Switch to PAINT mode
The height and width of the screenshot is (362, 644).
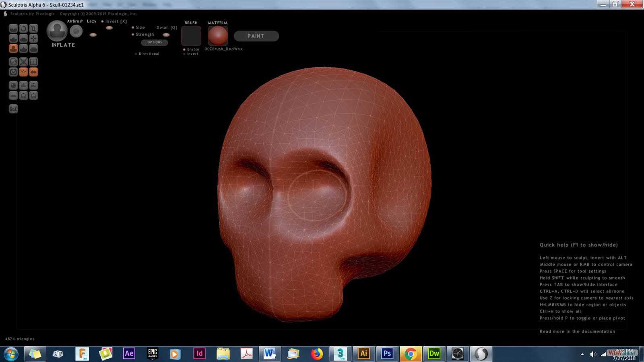click(x=256, y=36)
